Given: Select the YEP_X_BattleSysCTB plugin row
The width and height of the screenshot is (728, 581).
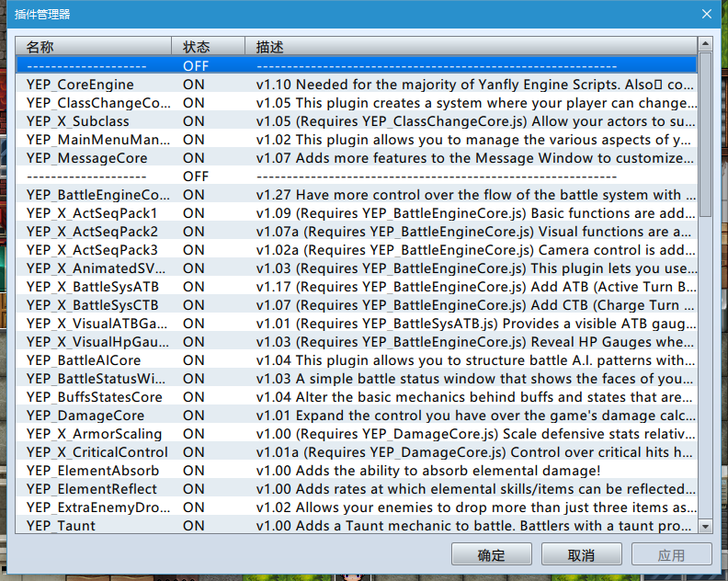Looking at the screenshot, I should pos(357,305).
